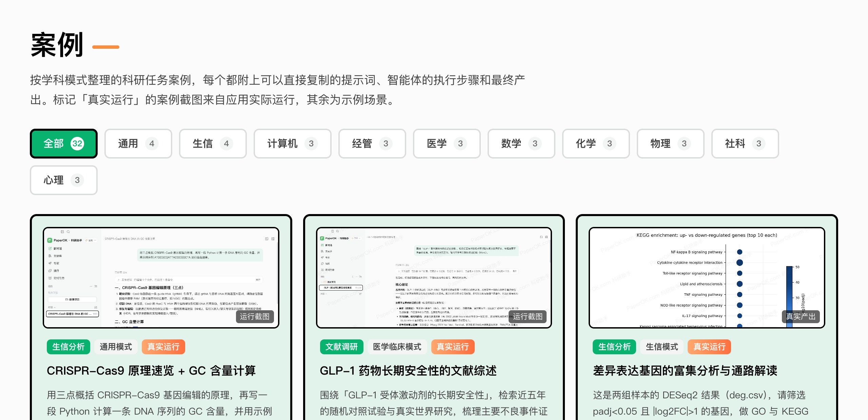Click the 生信分析 tag on the CRISPR card
The width and height of the screenshot is (868, 420).
point(68,347)
